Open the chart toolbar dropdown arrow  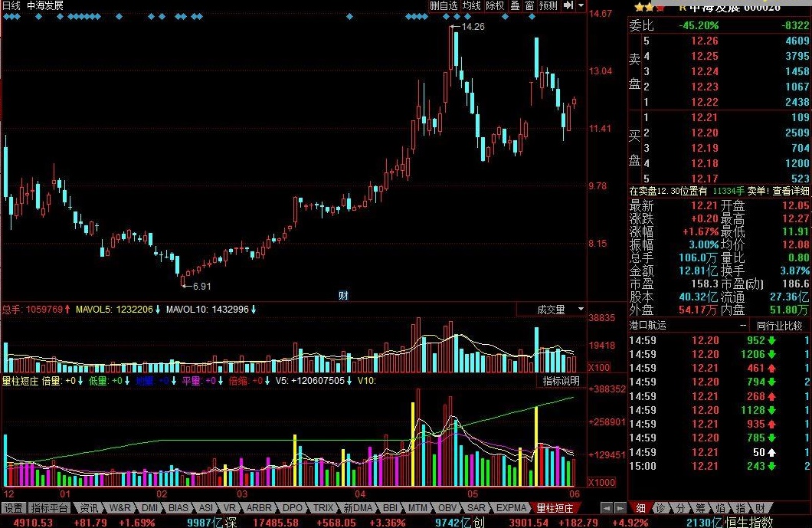[581, 5]
